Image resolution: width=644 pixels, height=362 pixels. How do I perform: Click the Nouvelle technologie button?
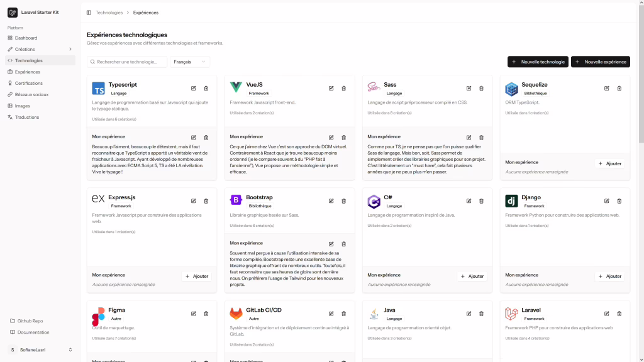538,62
